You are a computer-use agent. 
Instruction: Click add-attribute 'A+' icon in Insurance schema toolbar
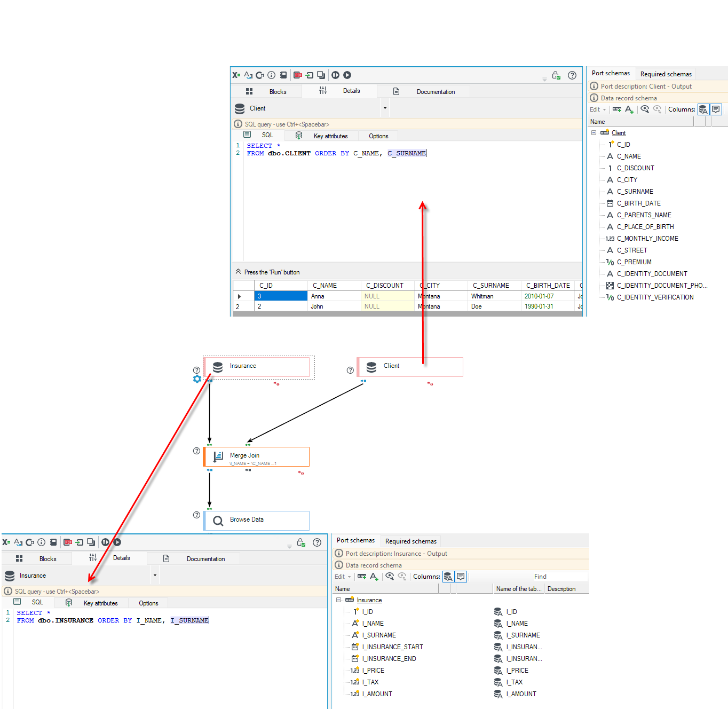coord(374,577)
